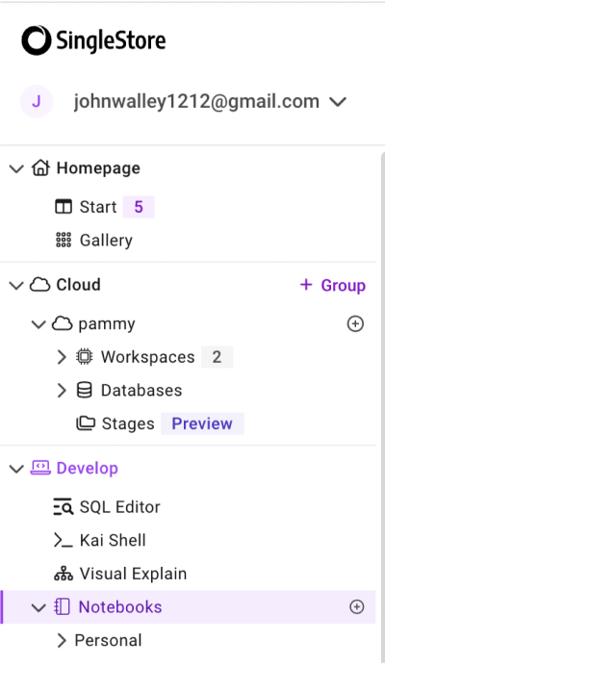Expand the Personal notebooks folder
Image resolution: width=616 pixels, height=693 pixels.
click(62, 641)
